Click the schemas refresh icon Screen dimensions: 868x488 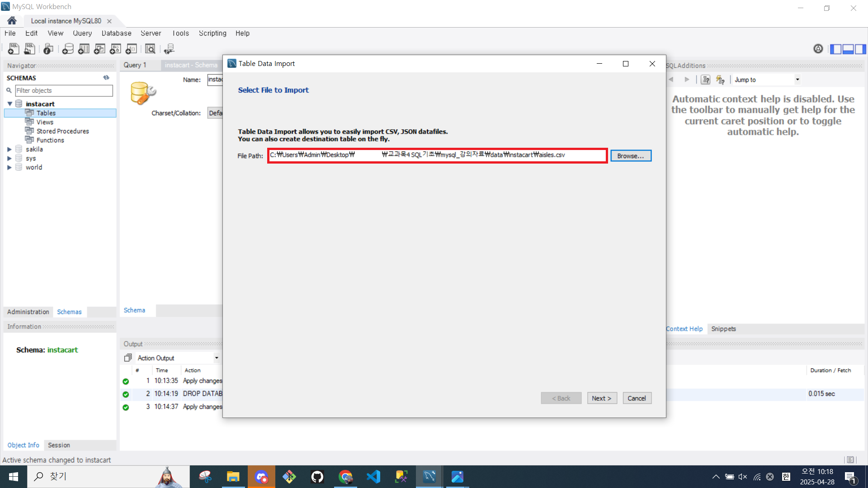(x=106, y=78)
